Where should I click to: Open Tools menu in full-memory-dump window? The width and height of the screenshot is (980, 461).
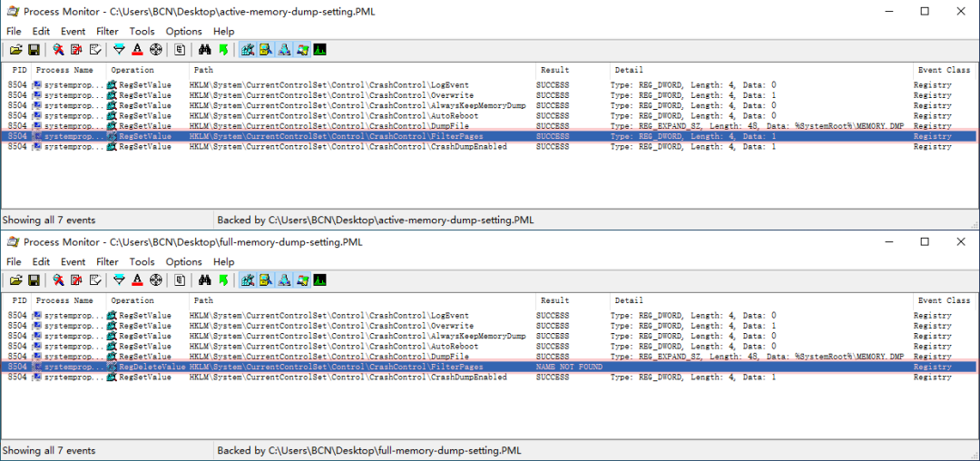(142, 261)
